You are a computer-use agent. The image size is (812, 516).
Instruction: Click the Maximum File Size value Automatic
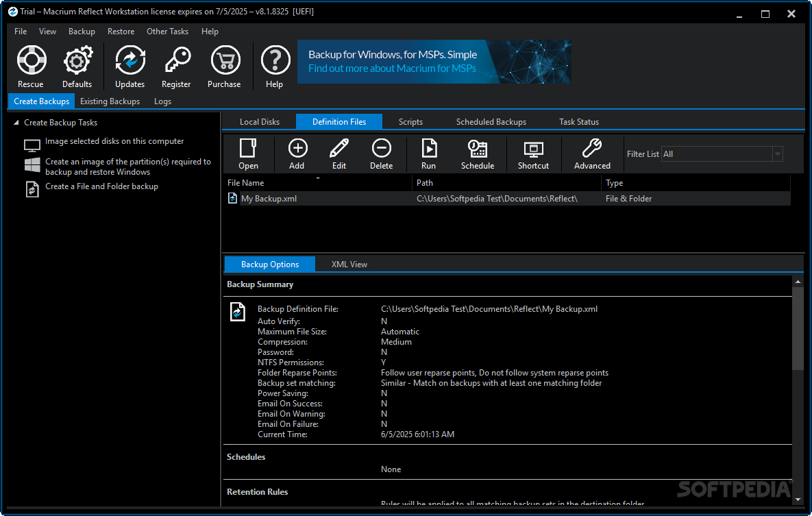[399, 332]
